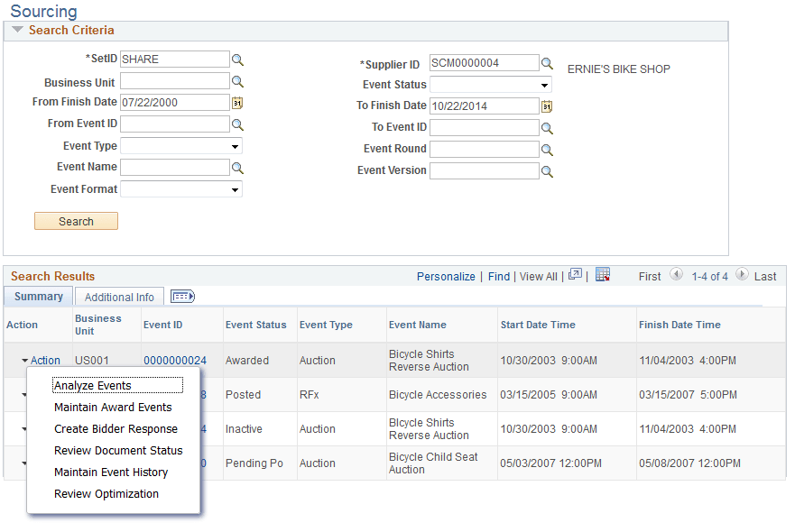The height and width of the screenshot is (532, 795).
Task: Open the Event Round lookup magnifier
Action: coord(547,149)
